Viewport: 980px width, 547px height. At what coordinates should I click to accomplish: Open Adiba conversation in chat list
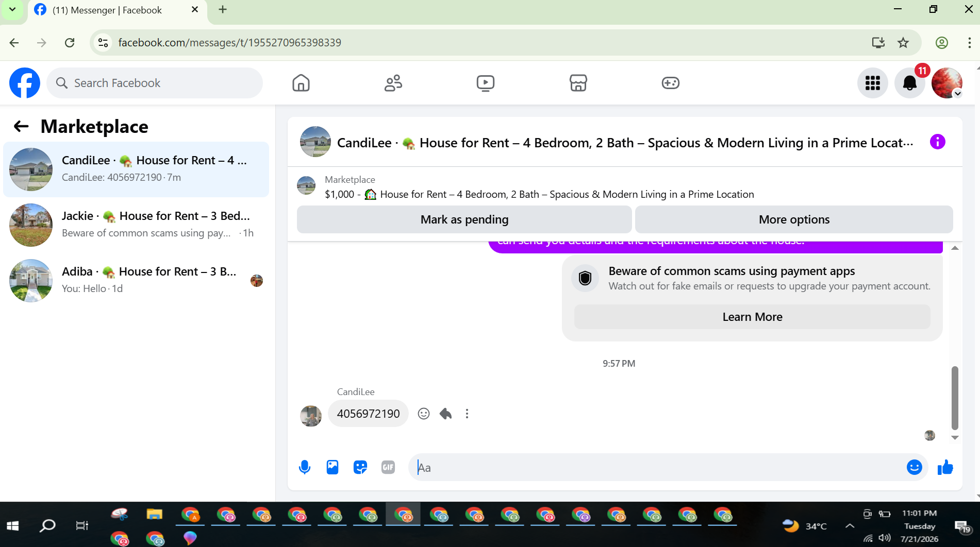pos(136,281)
